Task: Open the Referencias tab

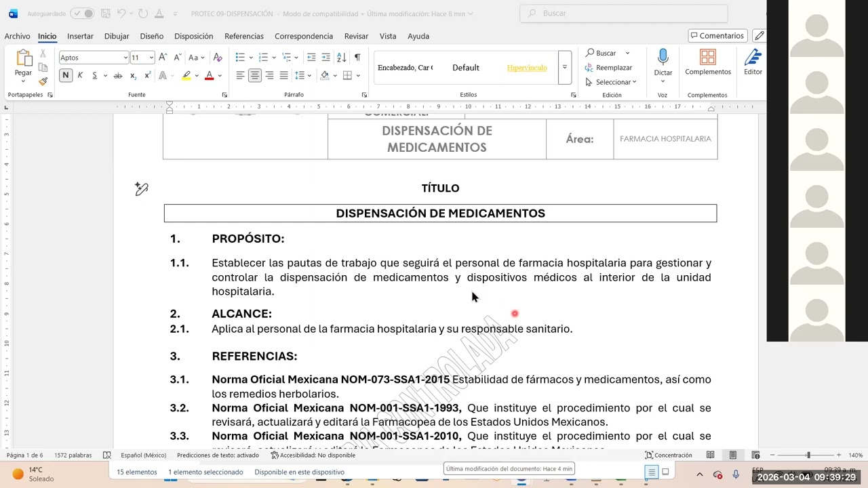Action: click(243, 36)
